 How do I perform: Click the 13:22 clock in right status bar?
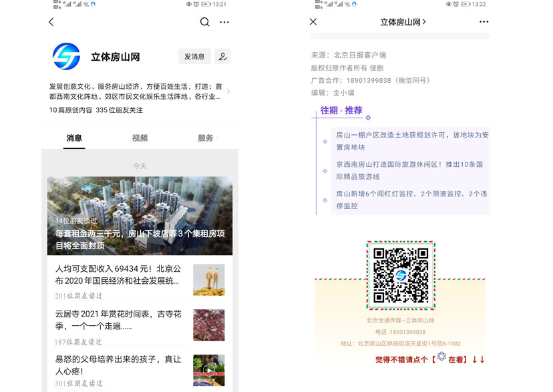click(479, 4)
